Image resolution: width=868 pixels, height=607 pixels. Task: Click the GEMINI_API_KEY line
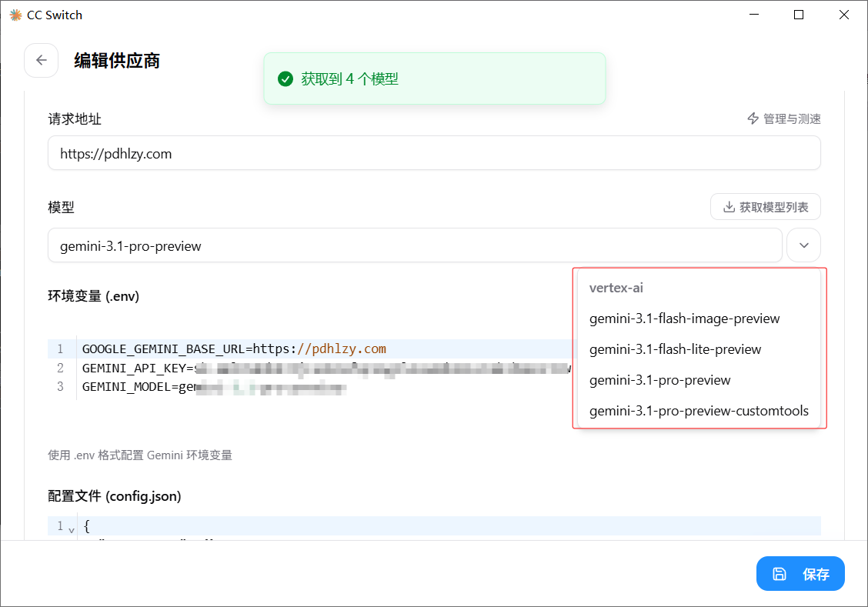pyautogui.click(x=326, y=368)
